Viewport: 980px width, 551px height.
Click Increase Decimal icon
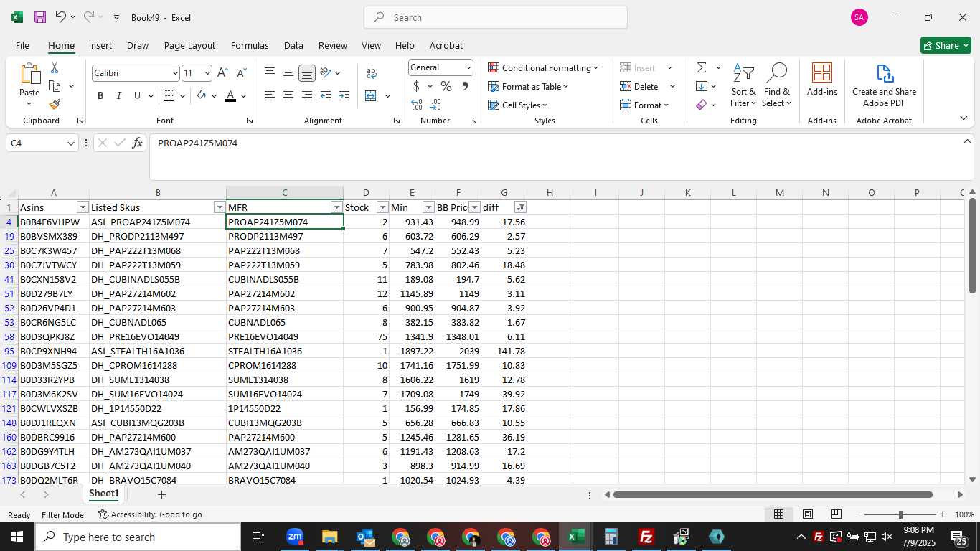coord(417,105)
